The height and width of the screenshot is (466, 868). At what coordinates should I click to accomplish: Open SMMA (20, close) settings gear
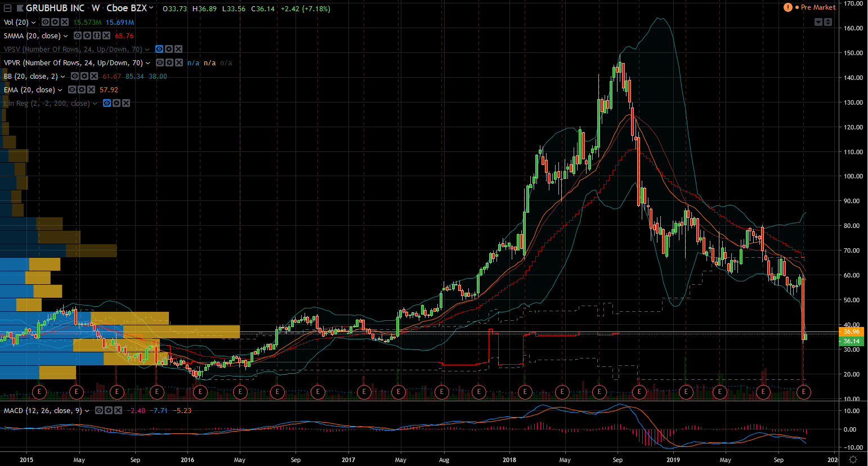pos(87,35)
